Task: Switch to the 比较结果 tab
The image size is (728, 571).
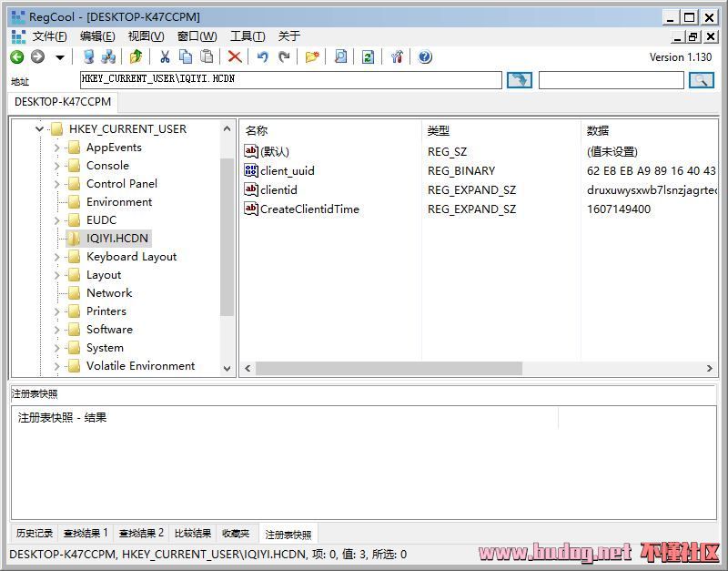Action: 191,534
